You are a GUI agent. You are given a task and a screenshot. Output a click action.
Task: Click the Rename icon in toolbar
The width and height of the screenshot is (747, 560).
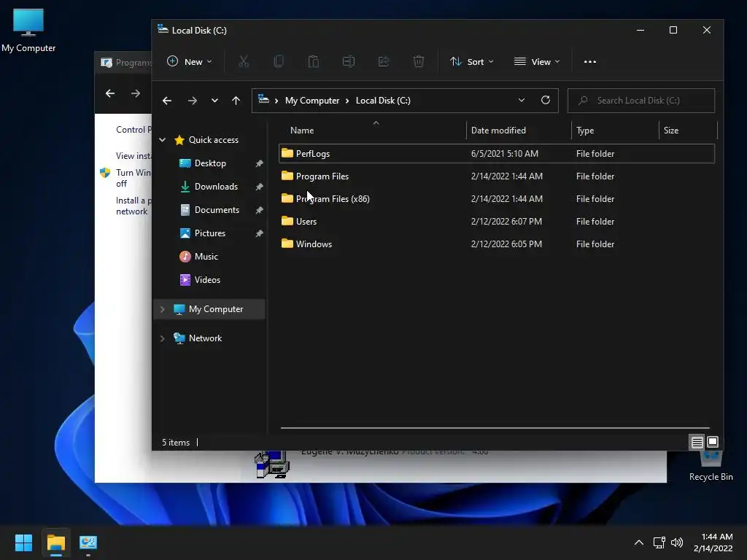pyautogui.click(x=349, y=61)
